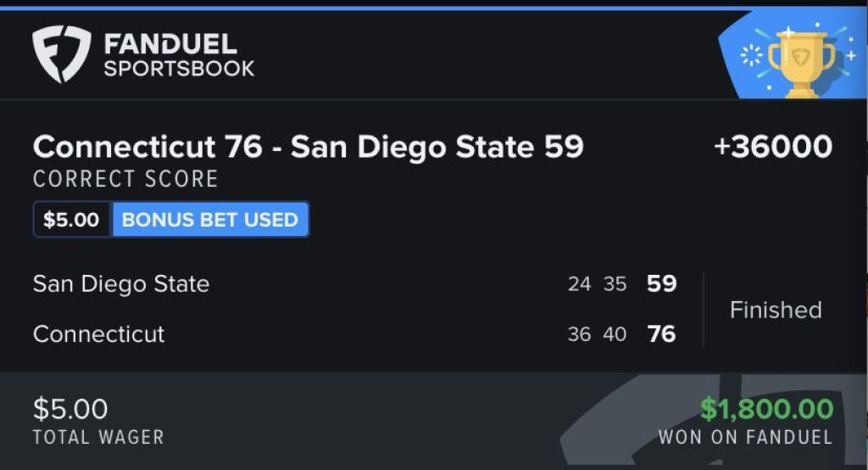Click the $5.00 total wager amount
Viewport: 868px width, 470px height.
tap(70, 410)
